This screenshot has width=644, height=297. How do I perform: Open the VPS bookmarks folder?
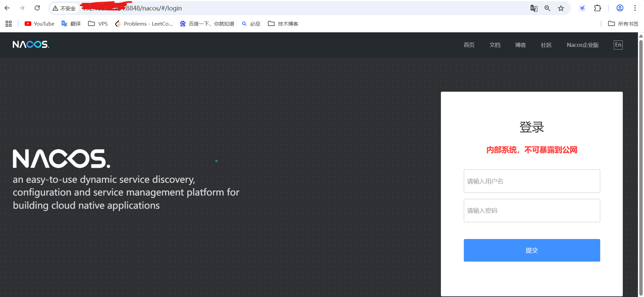click(98, 24)
